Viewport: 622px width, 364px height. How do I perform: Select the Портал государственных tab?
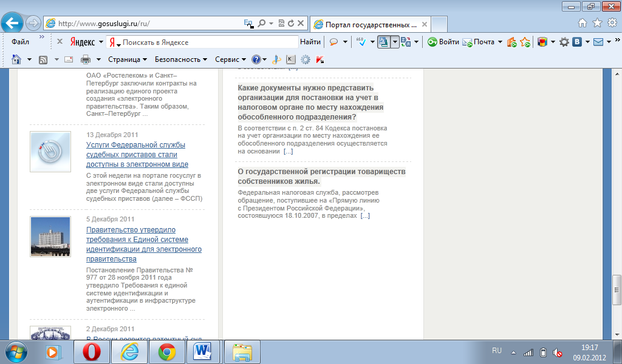(x=370, y=24)
